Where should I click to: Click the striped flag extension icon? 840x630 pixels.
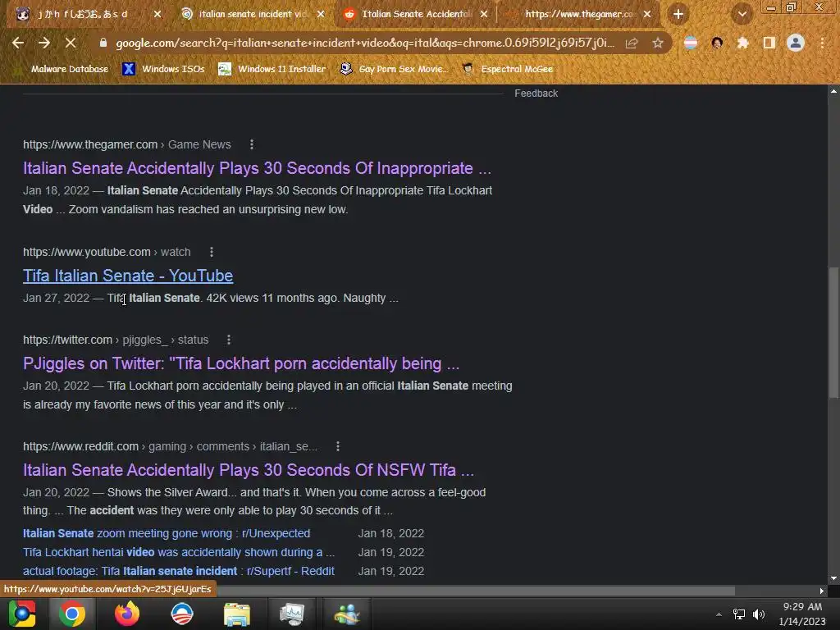click(691, 43)
